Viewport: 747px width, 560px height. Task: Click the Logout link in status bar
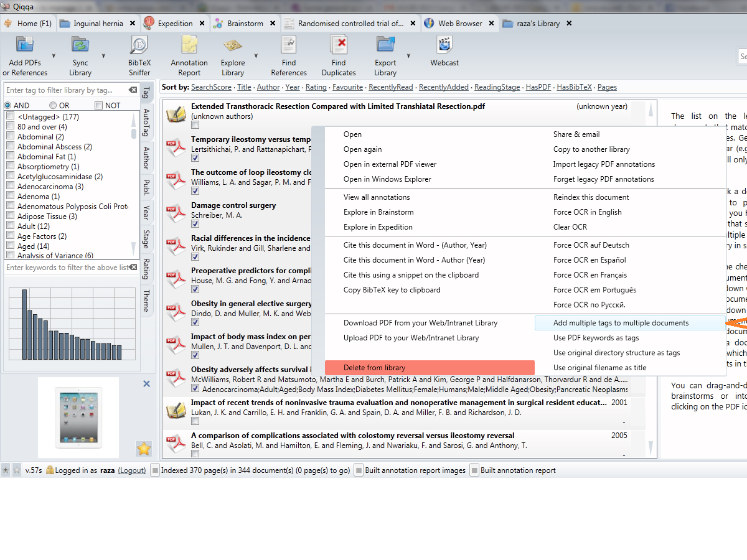pos(132,470)
